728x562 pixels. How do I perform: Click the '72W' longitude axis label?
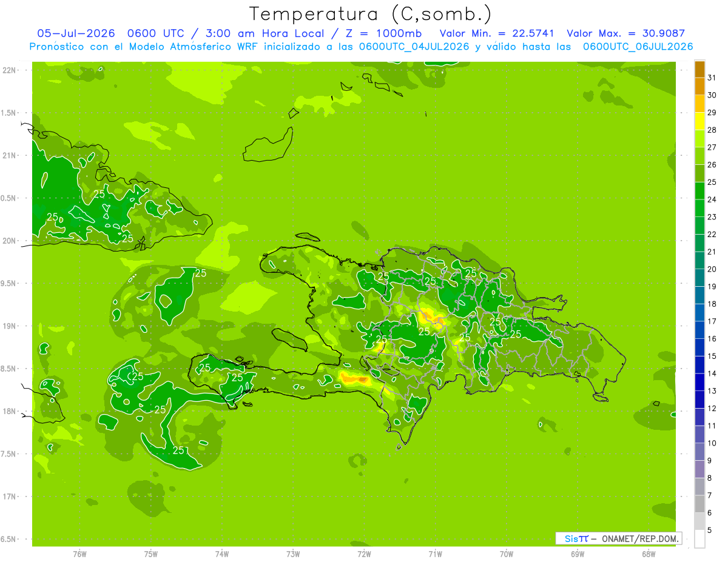point(364,554)
